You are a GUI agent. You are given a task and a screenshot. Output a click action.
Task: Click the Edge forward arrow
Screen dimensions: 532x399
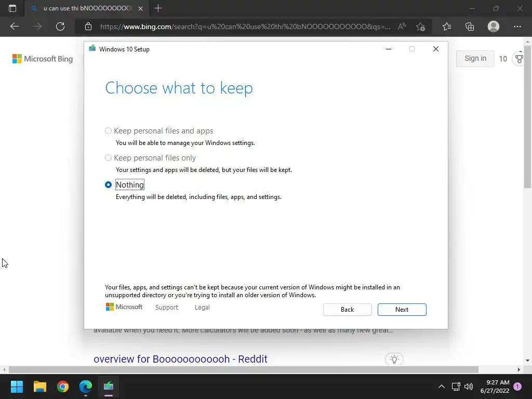[37, 26]
